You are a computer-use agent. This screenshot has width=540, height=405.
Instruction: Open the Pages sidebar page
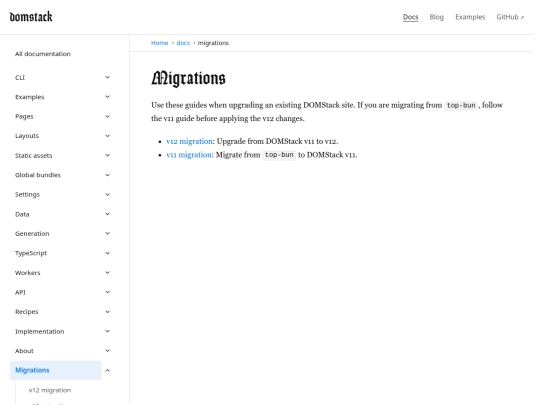[24, 116]
